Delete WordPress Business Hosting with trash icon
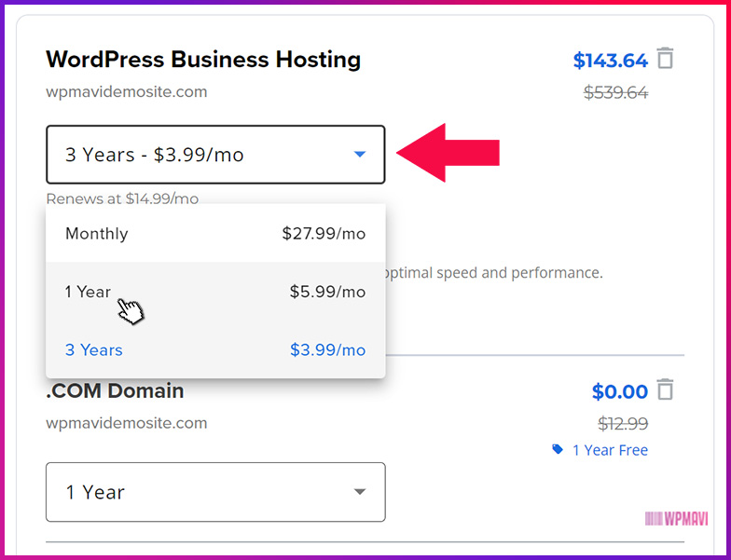Image resolution: width=731 pixels, height=560 pixels. (665, 59)
